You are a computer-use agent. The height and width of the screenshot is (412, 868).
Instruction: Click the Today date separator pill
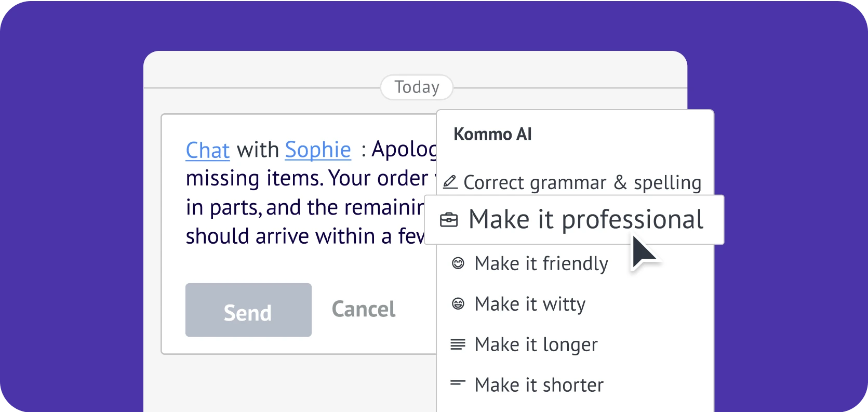(417, 87)
